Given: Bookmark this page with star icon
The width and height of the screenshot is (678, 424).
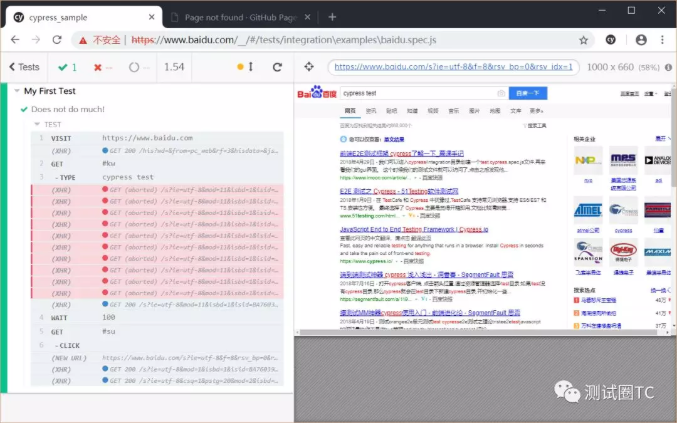Looking at the screenshot, I should [x=583, y=40].
